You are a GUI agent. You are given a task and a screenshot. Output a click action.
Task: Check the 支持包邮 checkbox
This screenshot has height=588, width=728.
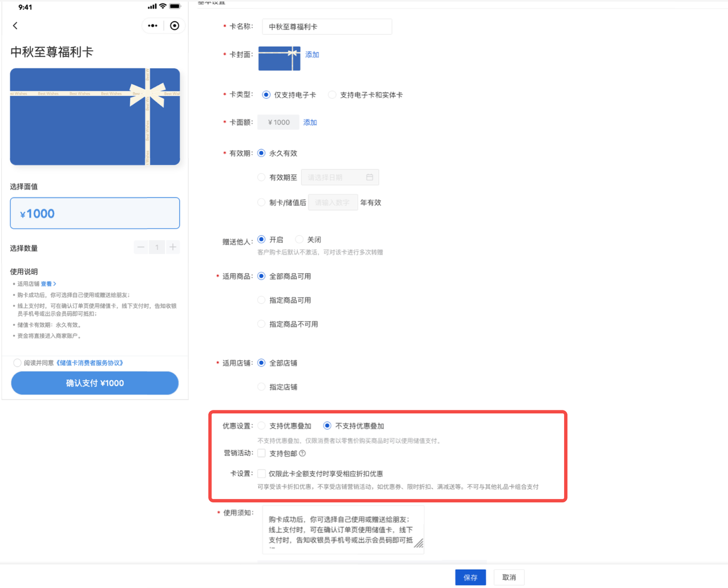pos(262,454)
